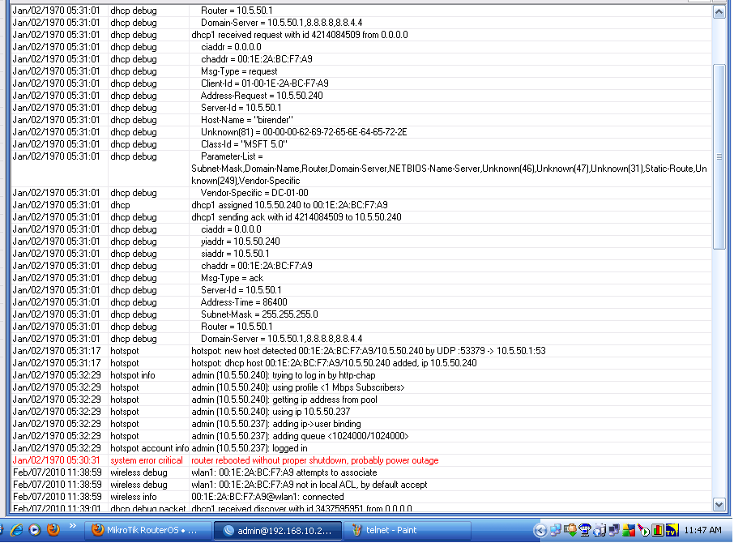Select row 'Address-Request = 10.5.50.240'
Image resolution: width=734 pixels, height=560 pixels.
point(361,96)
